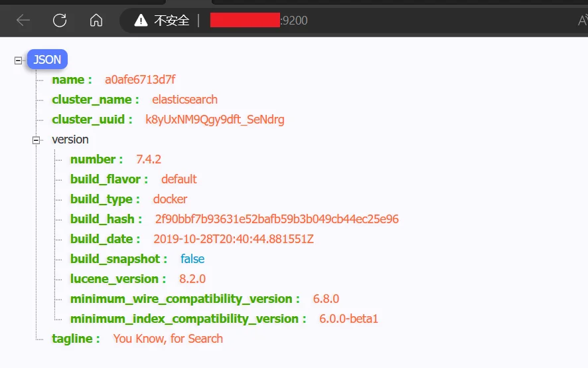Select the default value
Viewport: 588px width, 368px height.
(179, 179)
